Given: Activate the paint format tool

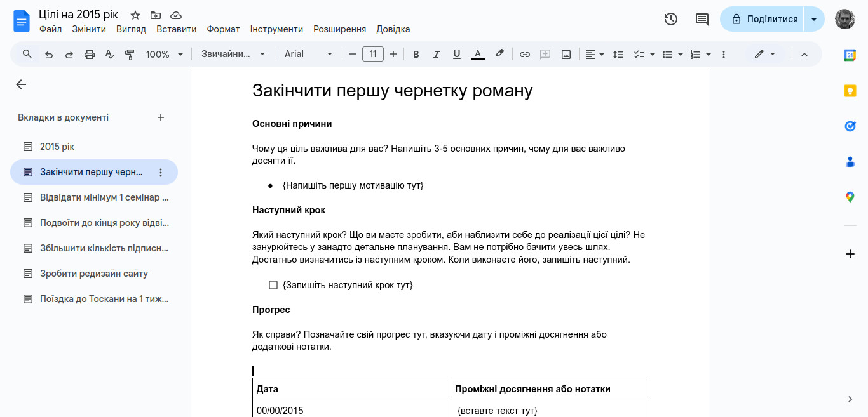Looking at the screenshot, I should click(130, 55).
